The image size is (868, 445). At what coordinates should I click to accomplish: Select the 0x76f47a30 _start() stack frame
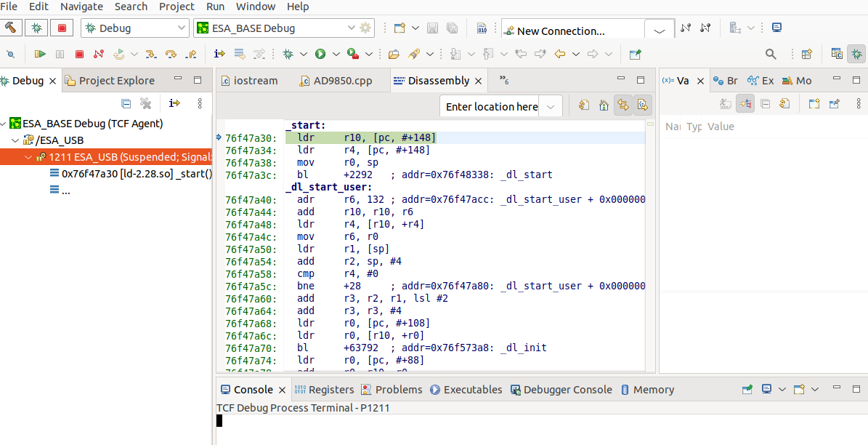(x=131, y=174)
